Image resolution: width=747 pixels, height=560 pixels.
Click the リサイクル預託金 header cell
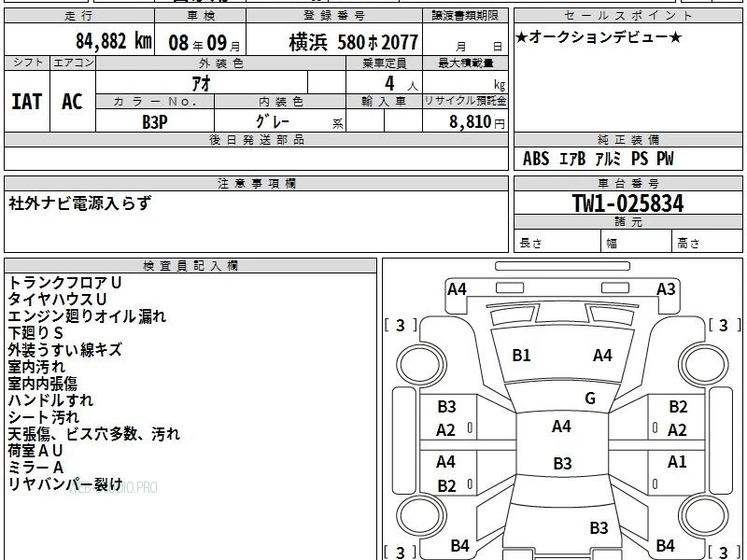pos(465,102)
